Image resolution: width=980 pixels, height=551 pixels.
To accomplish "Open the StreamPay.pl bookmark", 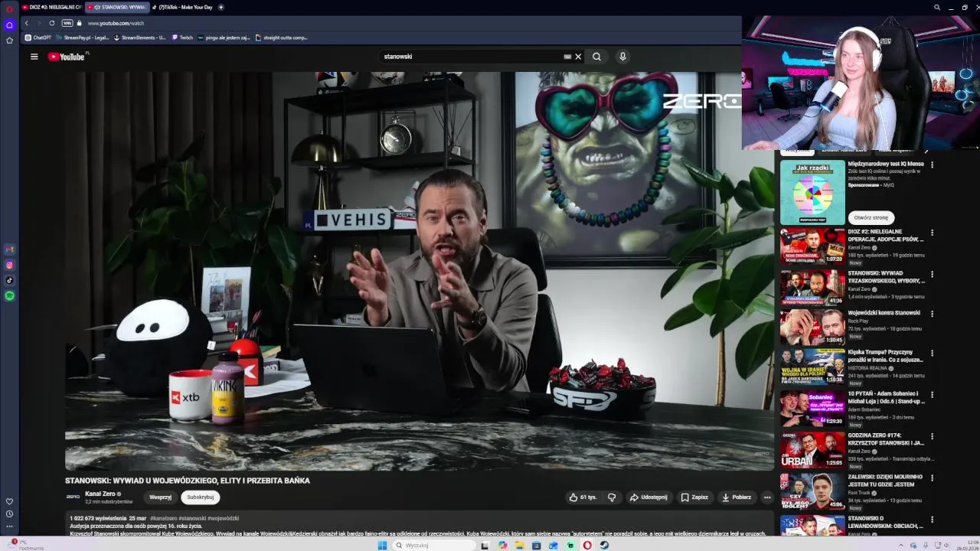I will tap(83, 37).
